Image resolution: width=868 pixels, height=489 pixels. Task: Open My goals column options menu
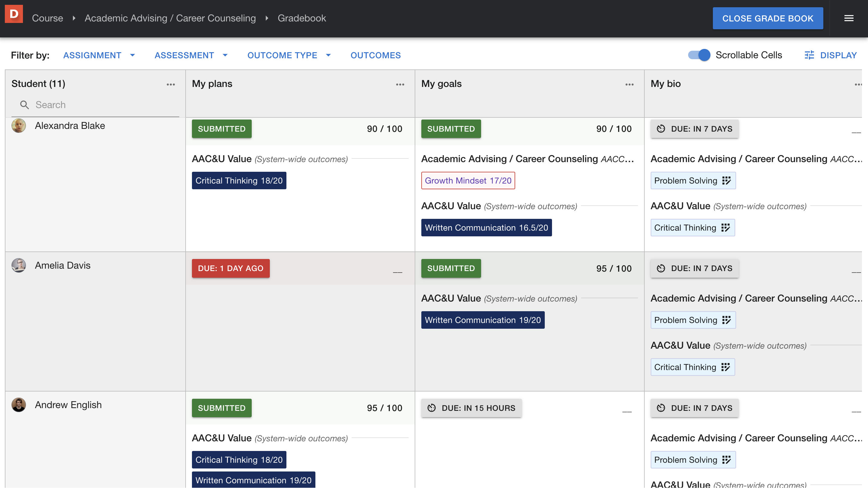coord(630,84)
